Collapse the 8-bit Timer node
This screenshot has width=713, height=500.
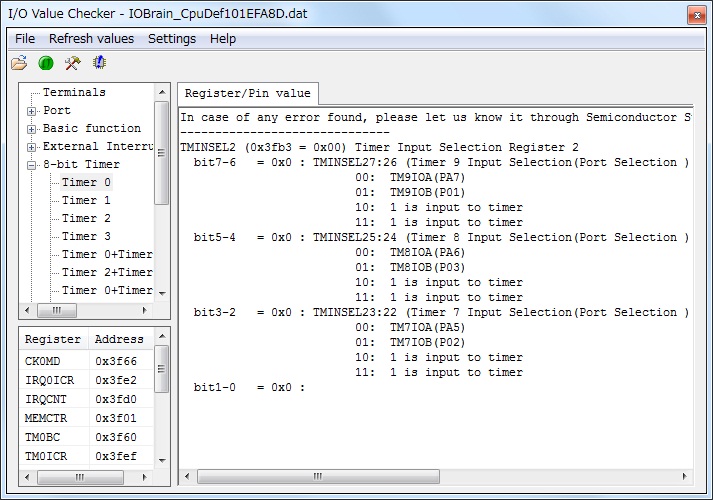pyautogui.click(x=32, y=165)
